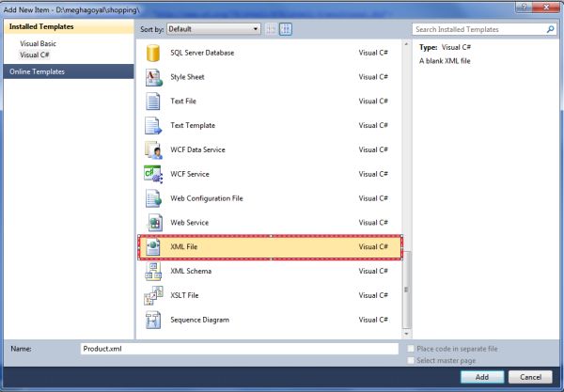The height and width of the screenshot is (392, 564).
Task: Click the help question mark button
Action: tap(524, 7)
